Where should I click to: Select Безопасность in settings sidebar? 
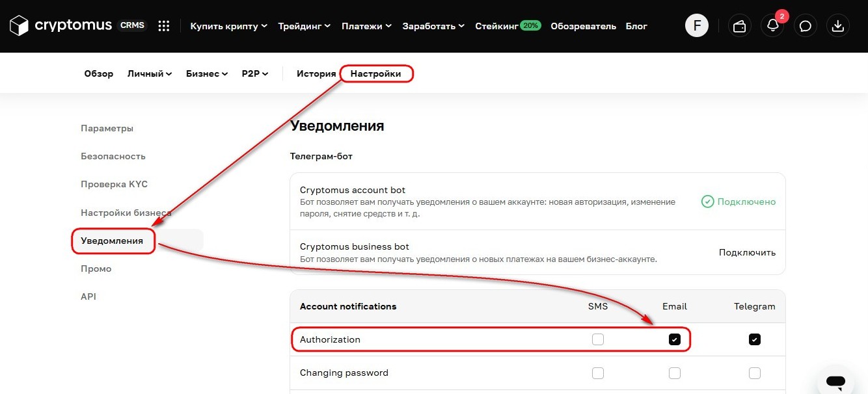point(113,156)
